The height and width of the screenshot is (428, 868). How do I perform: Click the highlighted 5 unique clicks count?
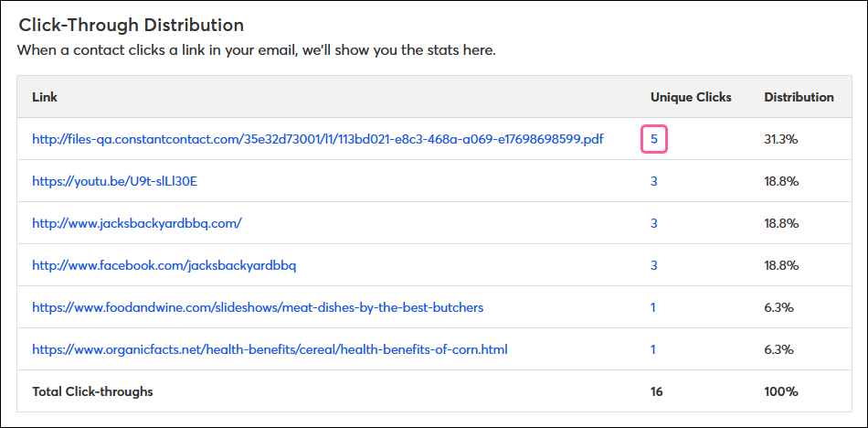pyautogui.click(x=654, y=139)
